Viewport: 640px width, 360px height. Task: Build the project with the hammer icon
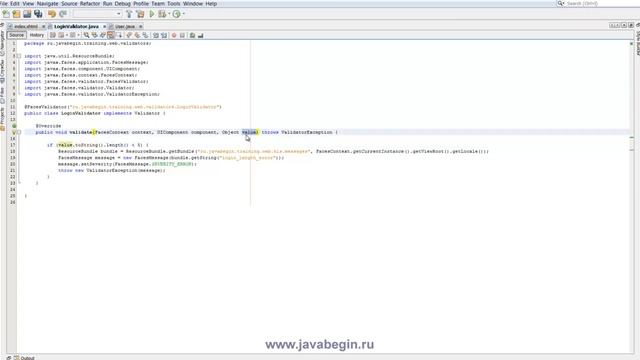(x=129, y=14)
